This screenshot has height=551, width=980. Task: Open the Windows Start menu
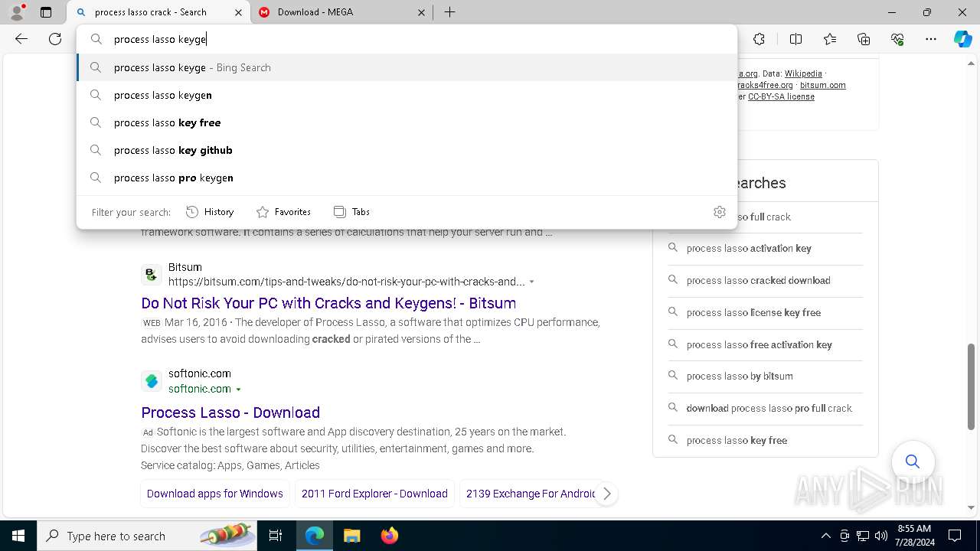pos(18,536)
